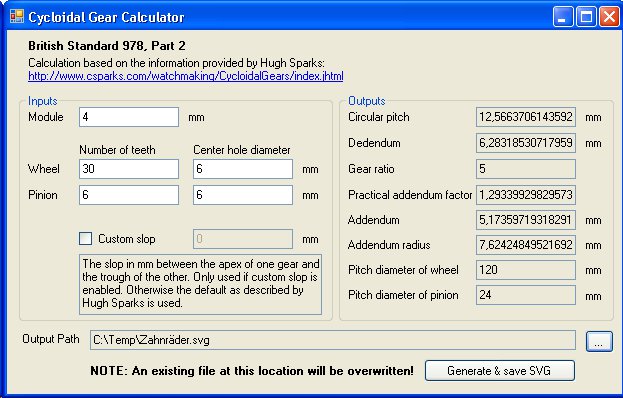Select the Wheel center hole diameter field

243,169
